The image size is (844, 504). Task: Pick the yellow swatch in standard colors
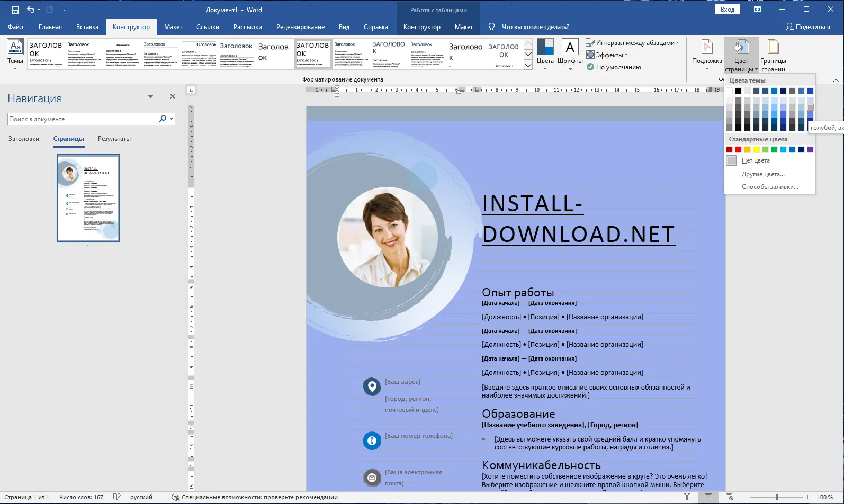point(756,150)
